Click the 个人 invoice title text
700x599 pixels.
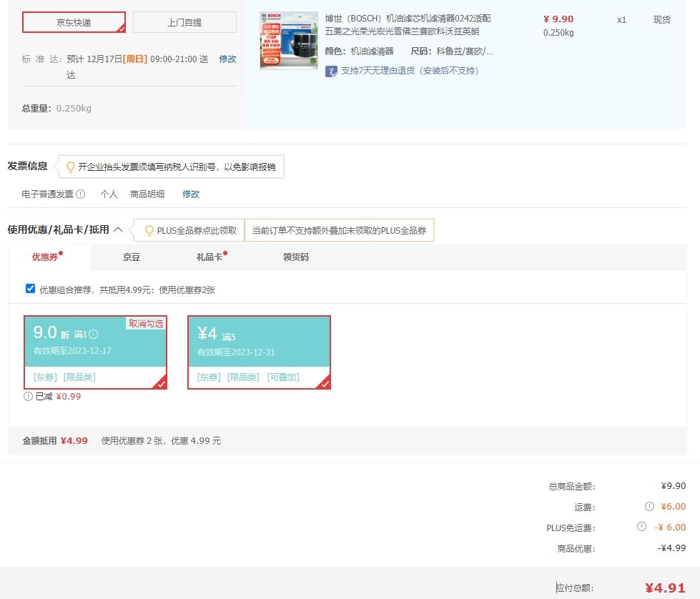click(x=109, y=194)
